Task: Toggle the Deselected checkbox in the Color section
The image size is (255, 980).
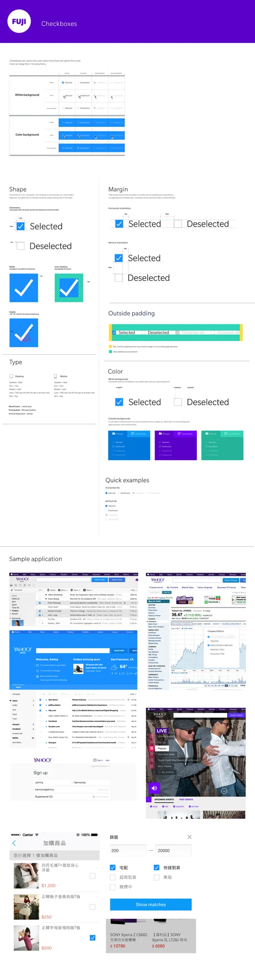Action: pyautogui.click(x=178, y=402)
